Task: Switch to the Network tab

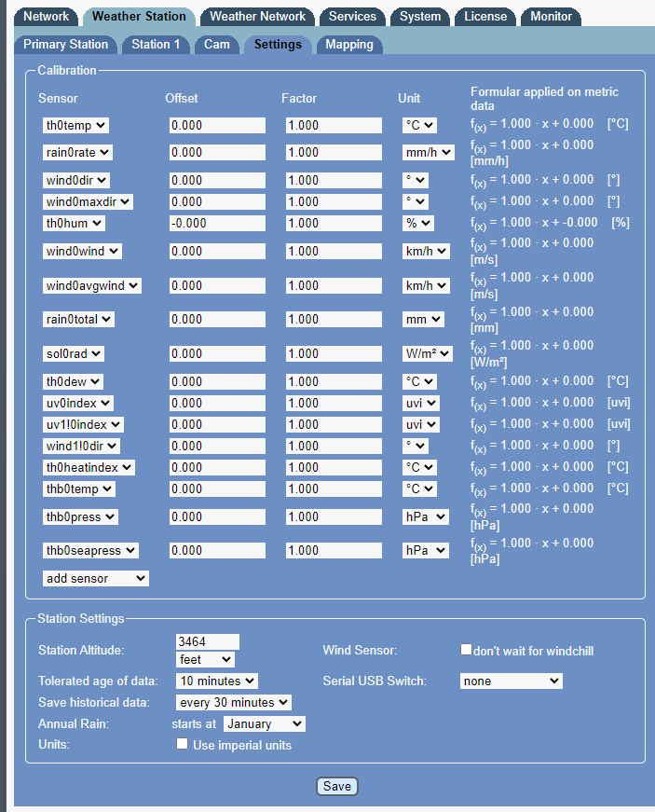Action: click(x=46, y=16)
